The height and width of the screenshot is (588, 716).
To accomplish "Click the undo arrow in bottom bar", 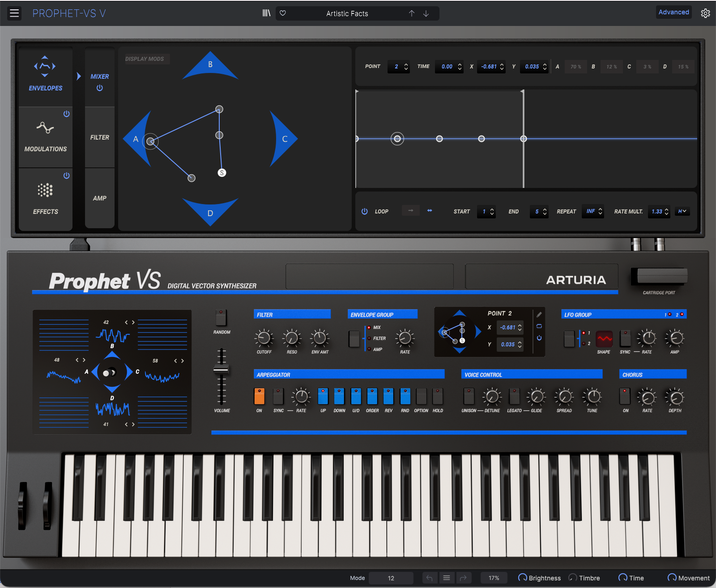I will click(429, 578).
